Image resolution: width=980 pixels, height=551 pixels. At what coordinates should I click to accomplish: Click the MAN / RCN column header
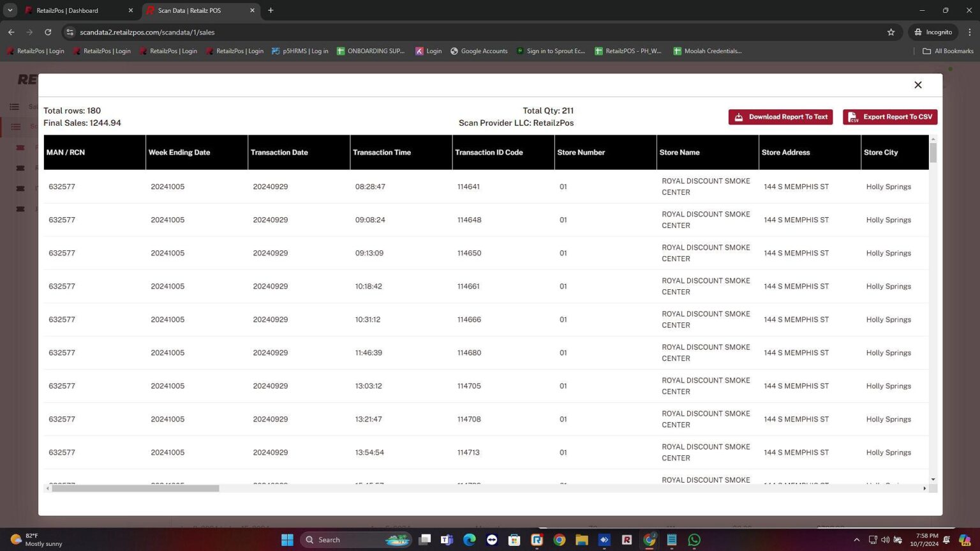pyautogui.click(x=94, y=153)
